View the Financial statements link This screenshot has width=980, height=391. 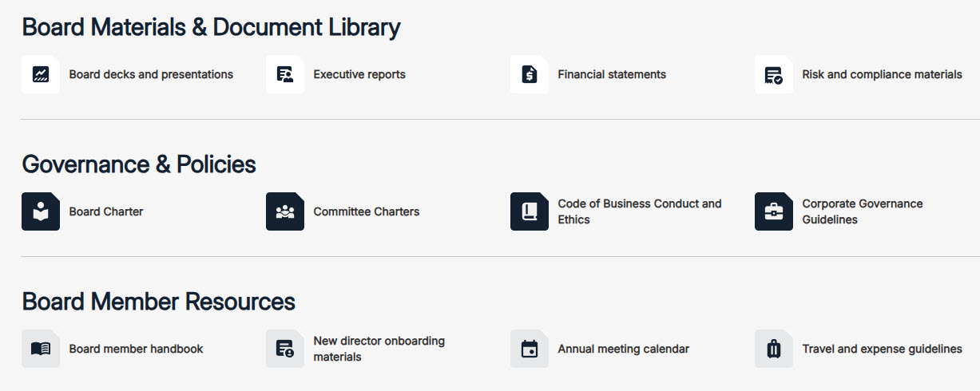click(x=612, y=74)
